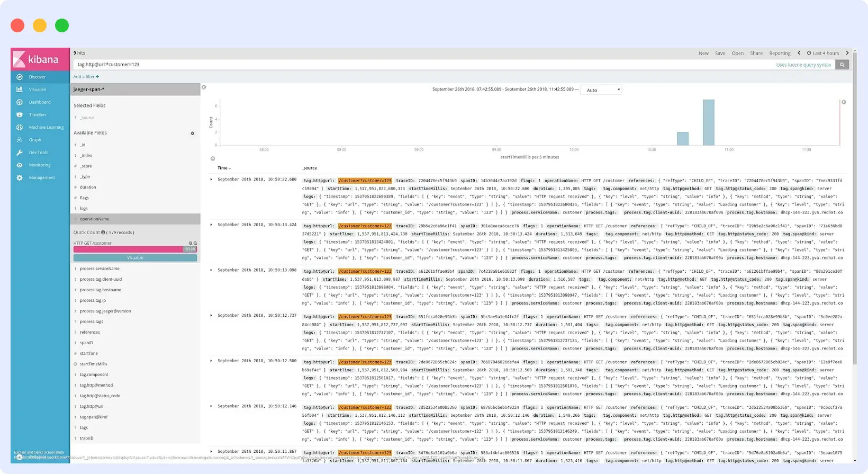
Task: Click the Visualize button under Quick Count
Action: pyautogui.click(x=135, y=258)
